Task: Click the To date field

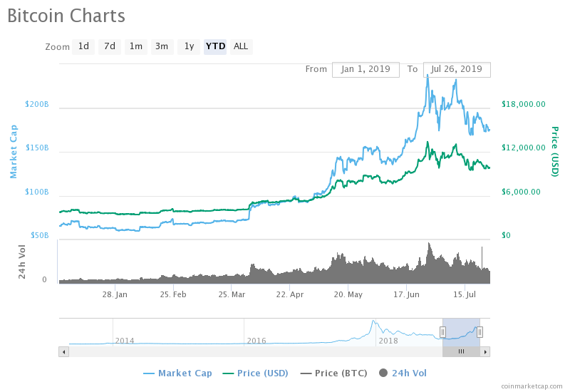Action: pyautogui.click(x=457, y=69)
